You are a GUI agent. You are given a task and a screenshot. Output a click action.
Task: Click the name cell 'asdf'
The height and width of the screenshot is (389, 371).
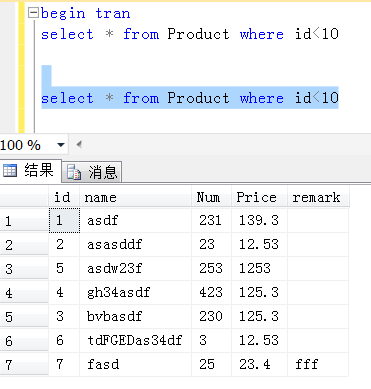click(135, 220)
